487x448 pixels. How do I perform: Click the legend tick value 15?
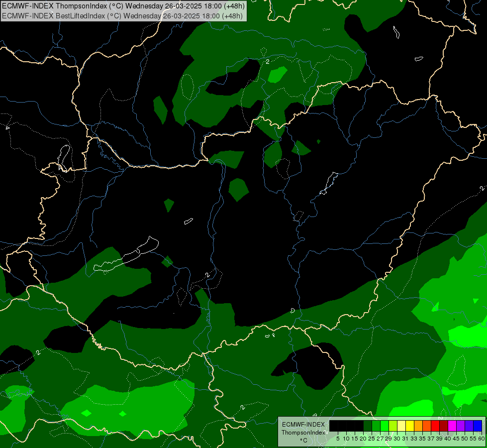(x=355, y=439)
